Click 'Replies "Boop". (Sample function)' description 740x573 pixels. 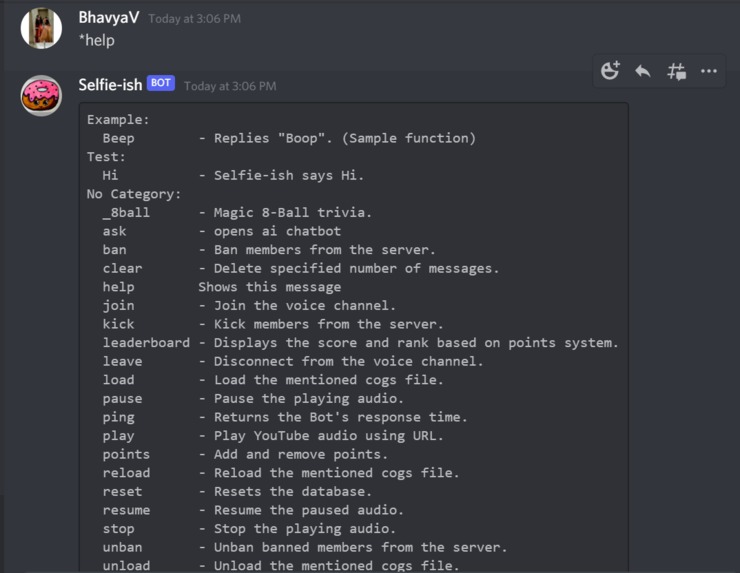[x=345, y=138]
